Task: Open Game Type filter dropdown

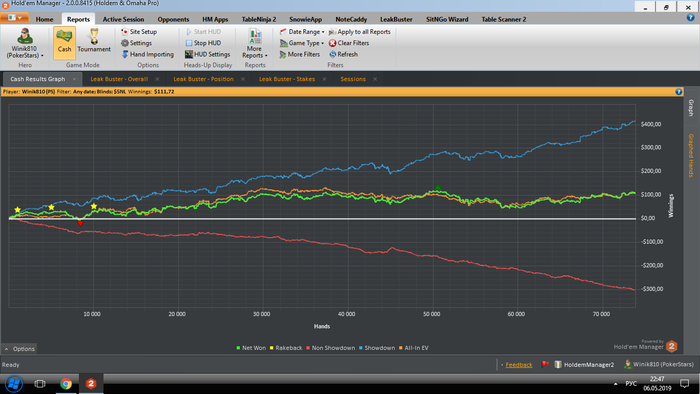Action: 302,43
